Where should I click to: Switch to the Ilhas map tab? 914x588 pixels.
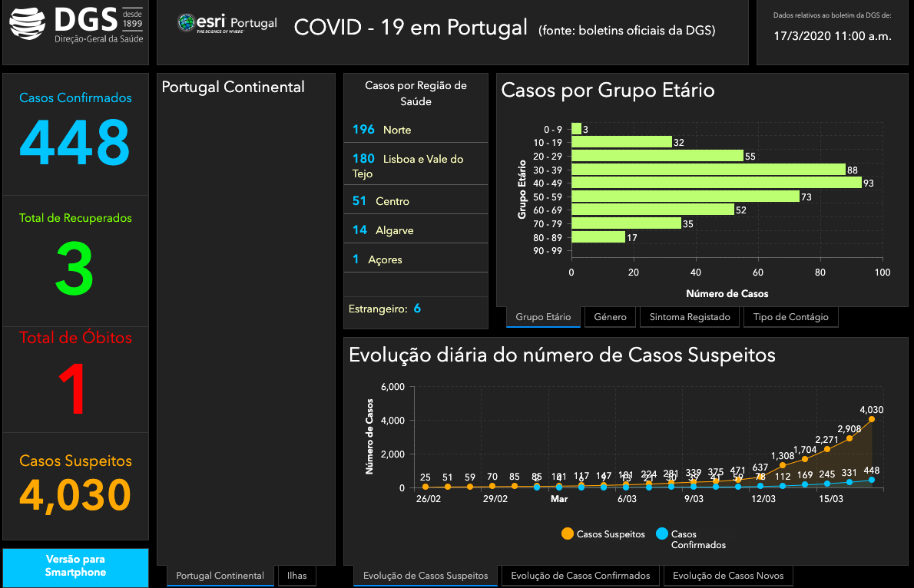point(296,575)
